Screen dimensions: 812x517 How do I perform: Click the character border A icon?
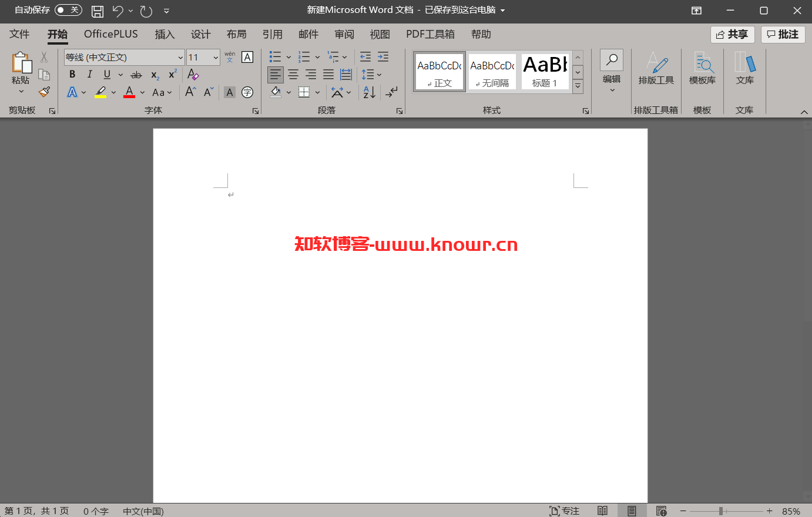(x=247, y=57)
